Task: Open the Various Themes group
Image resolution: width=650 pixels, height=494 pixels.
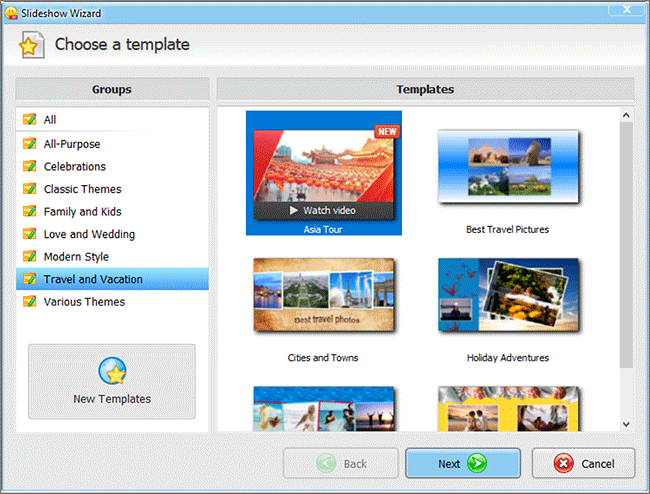Action: (112, 301)
